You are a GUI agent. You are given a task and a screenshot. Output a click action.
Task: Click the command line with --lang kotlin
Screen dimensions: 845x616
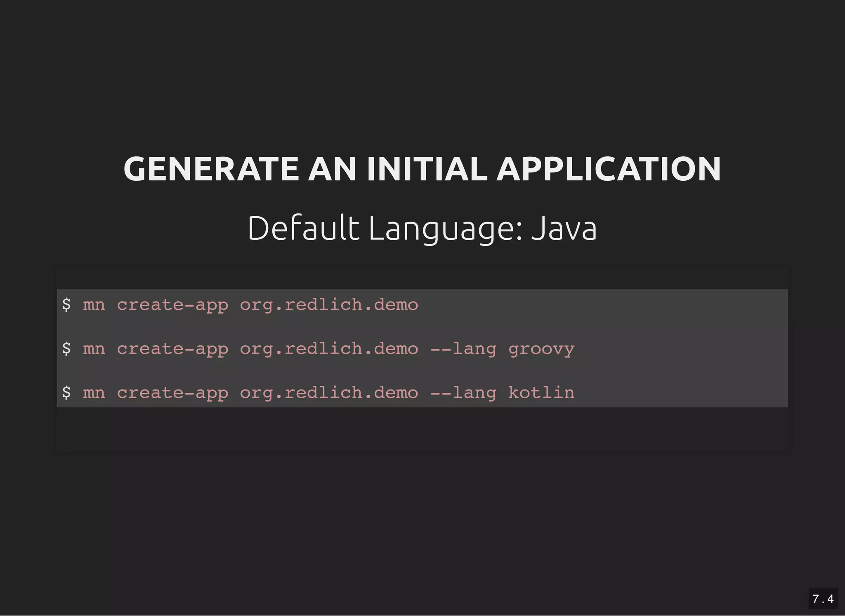318,393
